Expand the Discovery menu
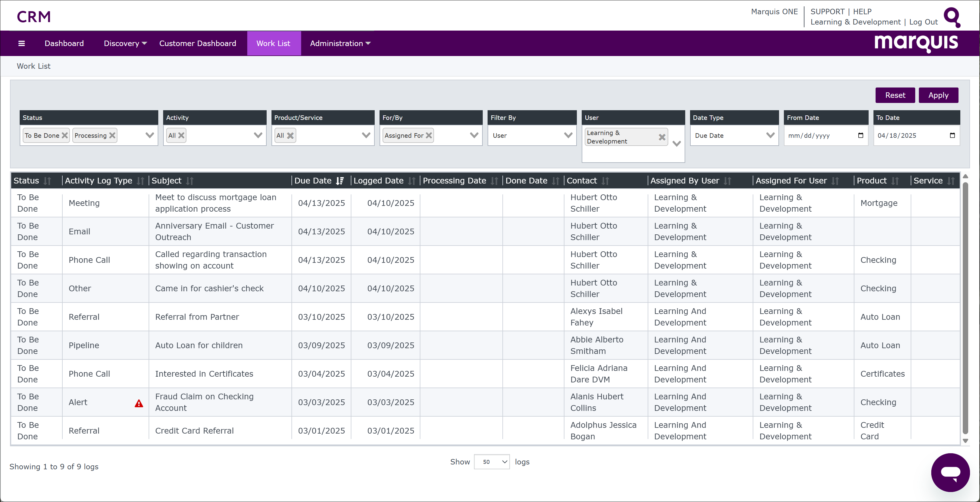The height and width of the screenshot is (502, 980). (125, 43)
